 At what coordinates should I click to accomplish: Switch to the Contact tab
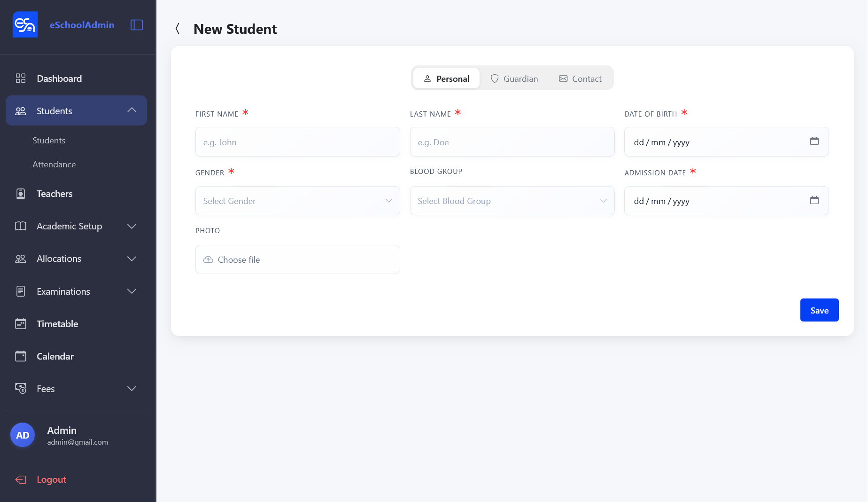tap(580, 78)
